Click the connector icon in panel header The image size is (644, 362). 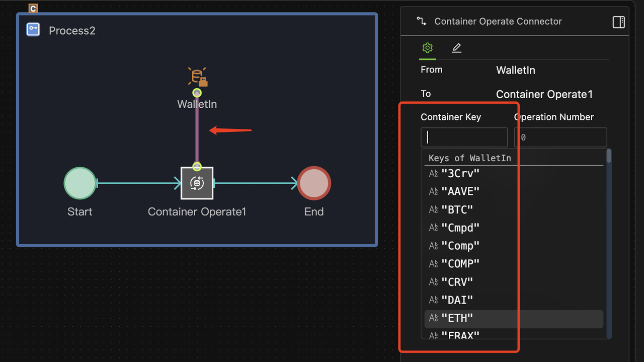421,21
